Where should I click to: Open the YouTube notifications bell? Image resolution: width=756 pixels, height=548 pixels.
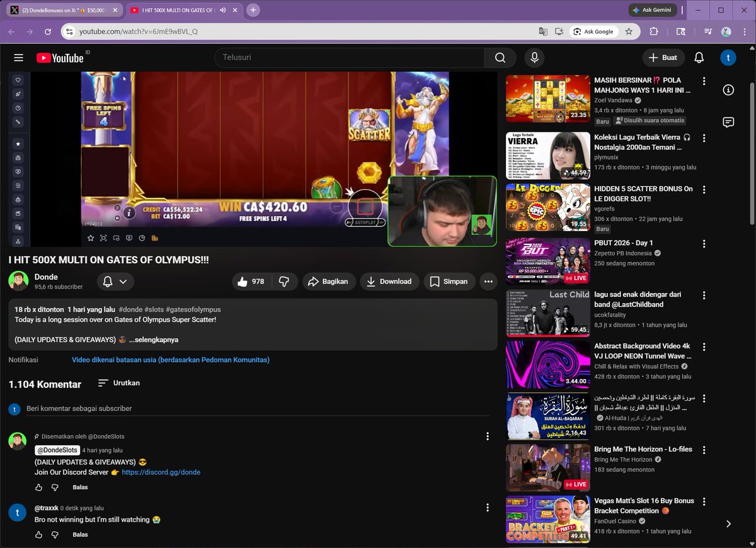click(699, 57)
